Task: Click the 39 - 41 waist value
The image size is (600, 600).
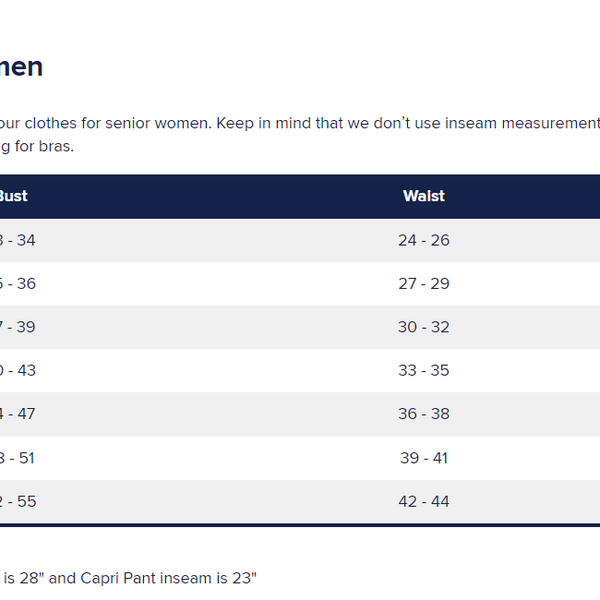Action: (423, 458)
